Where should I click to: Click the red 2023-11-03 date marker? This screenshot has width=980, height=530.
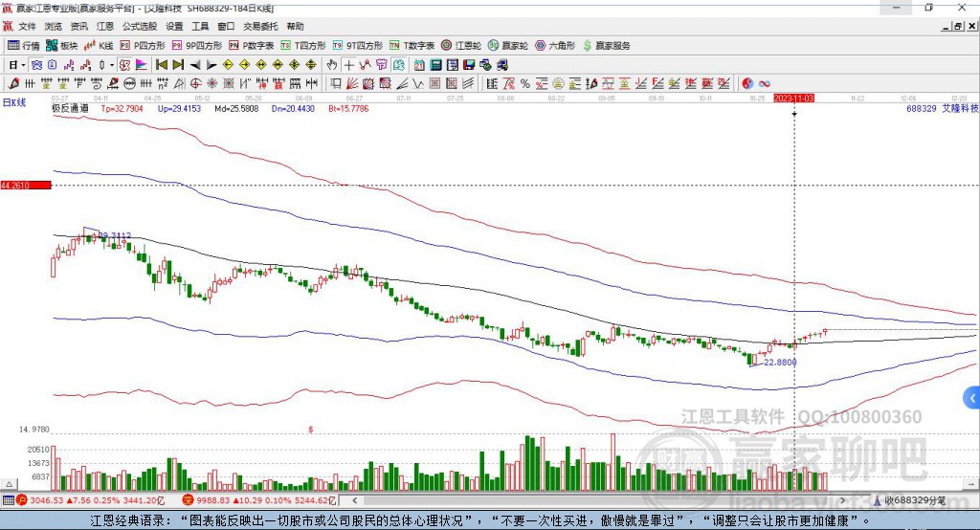click(793, 99)
